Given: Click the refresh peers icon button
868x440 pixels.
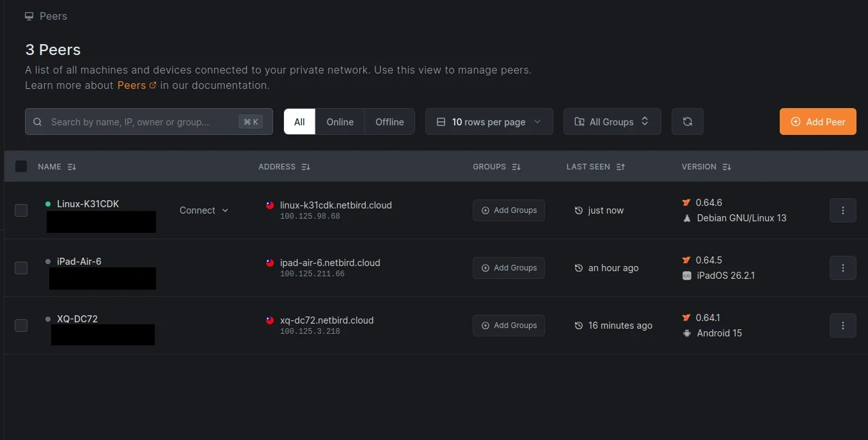Looking at the screenshot, I should coord(687,122).
